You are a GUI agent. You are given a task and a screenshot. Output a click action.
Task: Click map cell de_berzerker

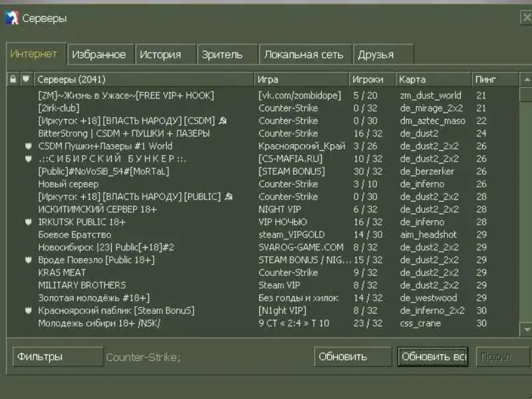(x=427, y=172)
